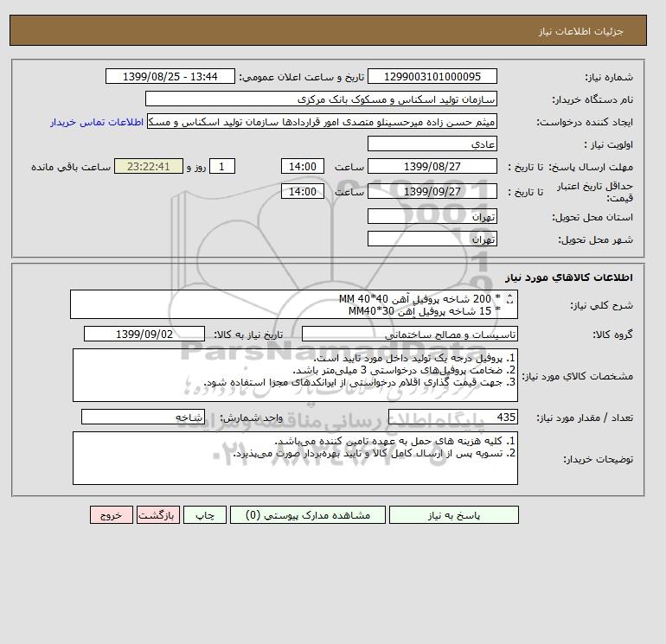Viewport: 666px width, 644px height.
Task: Click quantity field showing 435
Action: (452, 417)
